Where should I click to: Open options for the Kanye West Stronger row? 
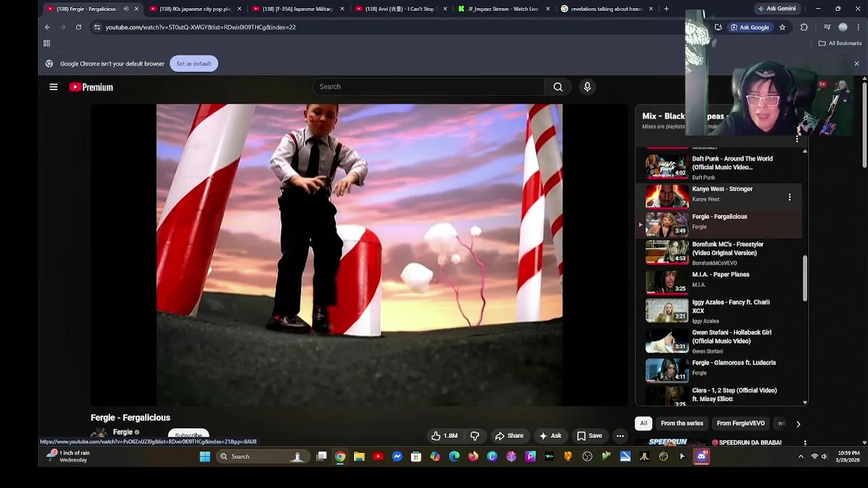pos(789,197)
